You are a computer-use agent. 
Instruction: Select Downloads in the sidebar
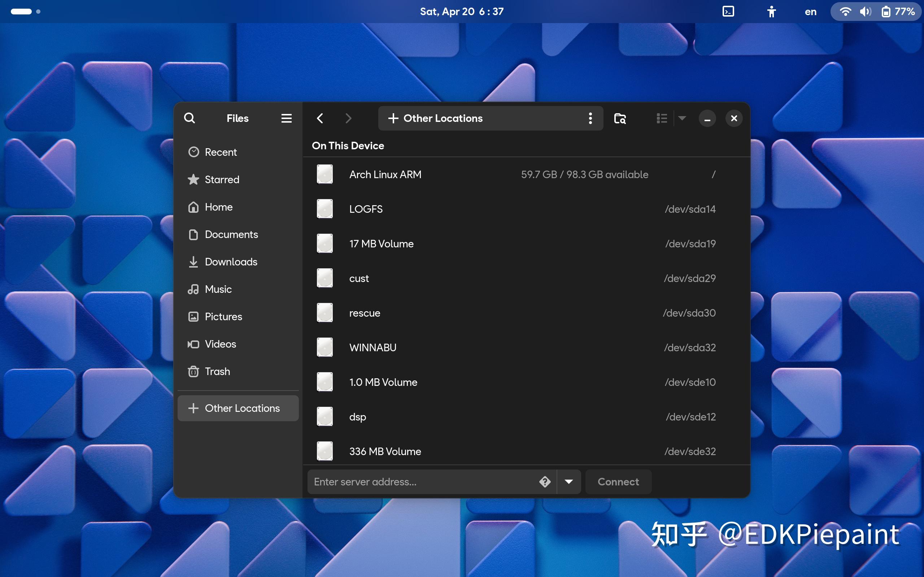tap(231, 262)
